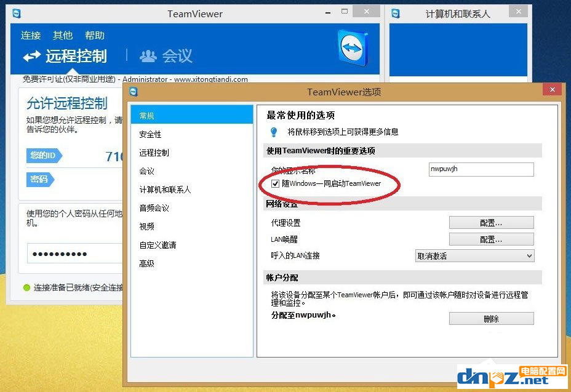This screenshot has width=571, height=392.
Task: Toggle 随Windows一同启动TeamViewer checkbox
Action: [x=275, y=183]
